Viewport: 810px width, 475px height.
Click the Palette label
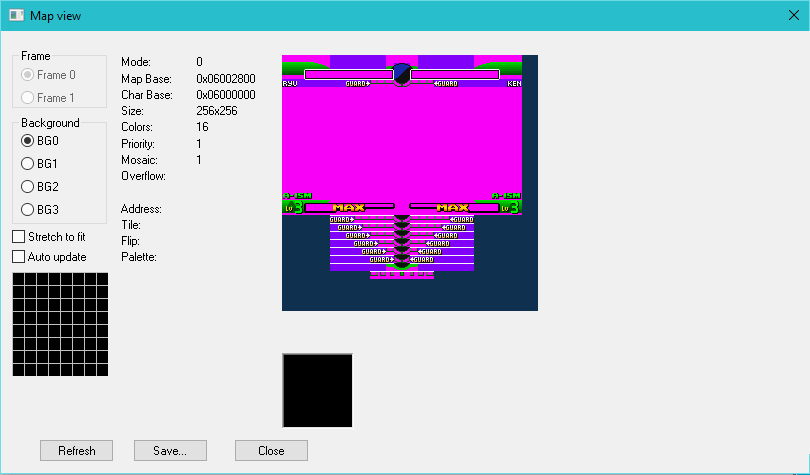click(x=139, y=257)
